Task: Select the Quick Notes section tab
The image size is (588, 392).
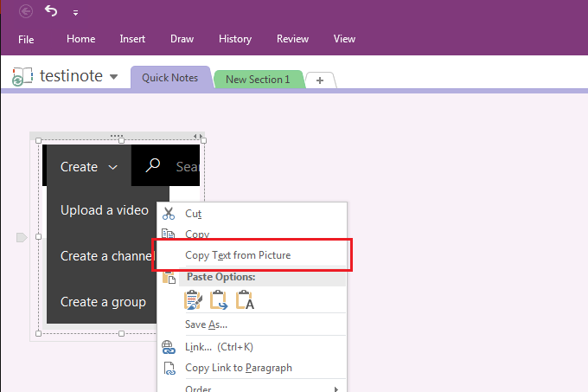Action: (x=169, y=78)
